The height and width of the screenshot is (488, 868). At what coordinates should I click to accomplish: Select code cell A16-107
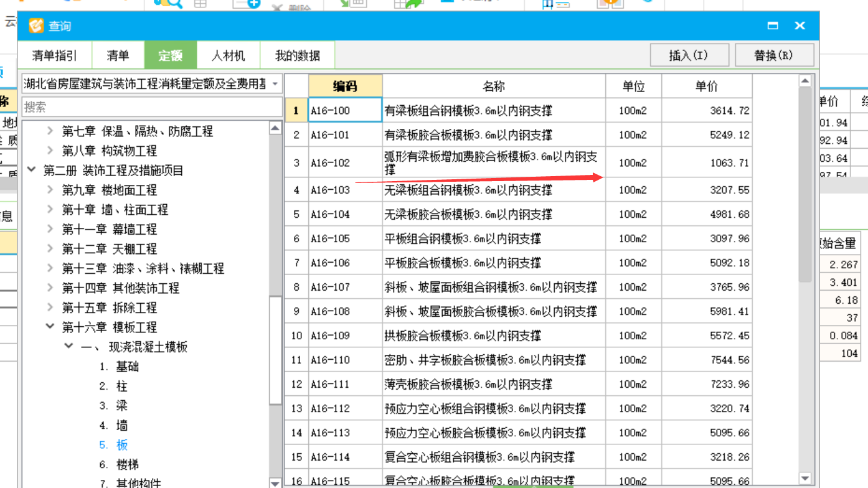tap(345, 287)
